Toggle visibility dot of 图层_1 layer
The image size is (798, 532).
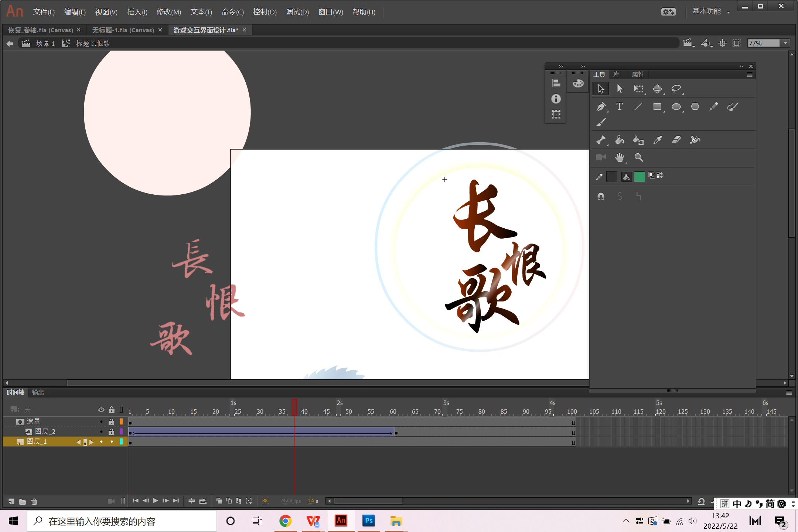pos(101,441)
